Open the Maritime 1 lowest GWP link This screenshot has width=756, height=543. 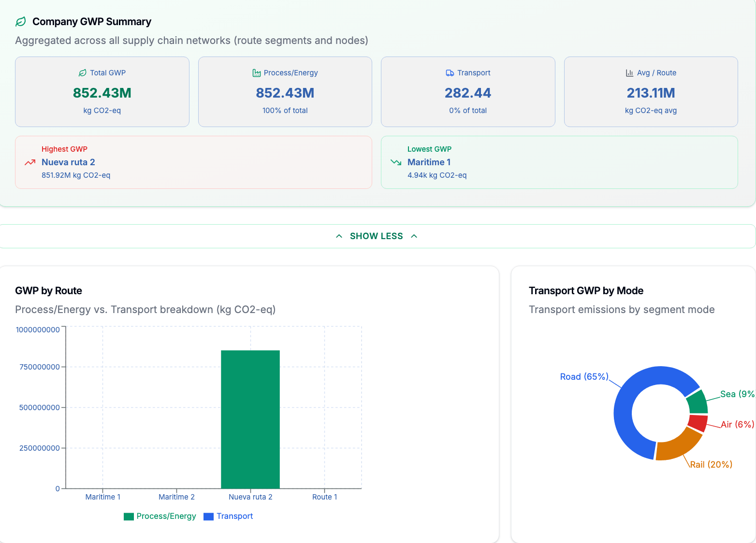[x=429, y=162]
